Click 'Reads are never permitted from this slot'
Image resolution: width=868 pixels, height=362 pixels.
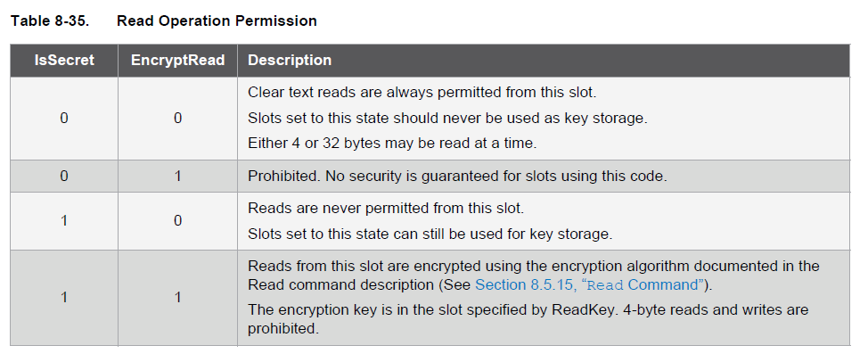click(x=386, y=209)
